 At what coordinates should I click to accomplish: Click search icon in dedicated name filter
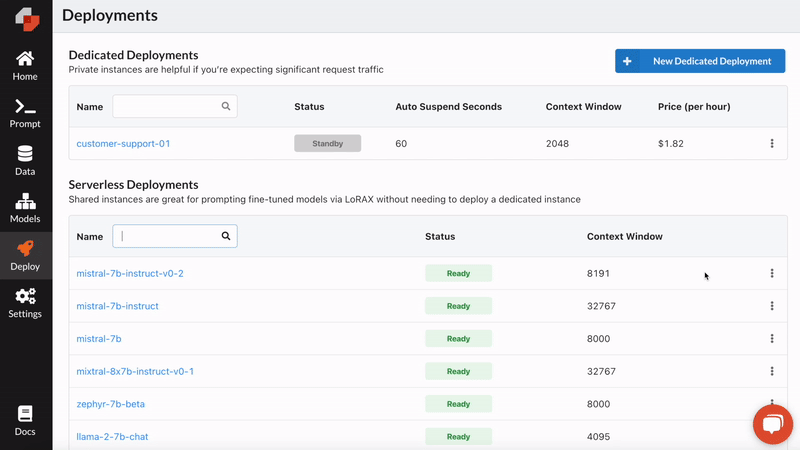point(226,106)
